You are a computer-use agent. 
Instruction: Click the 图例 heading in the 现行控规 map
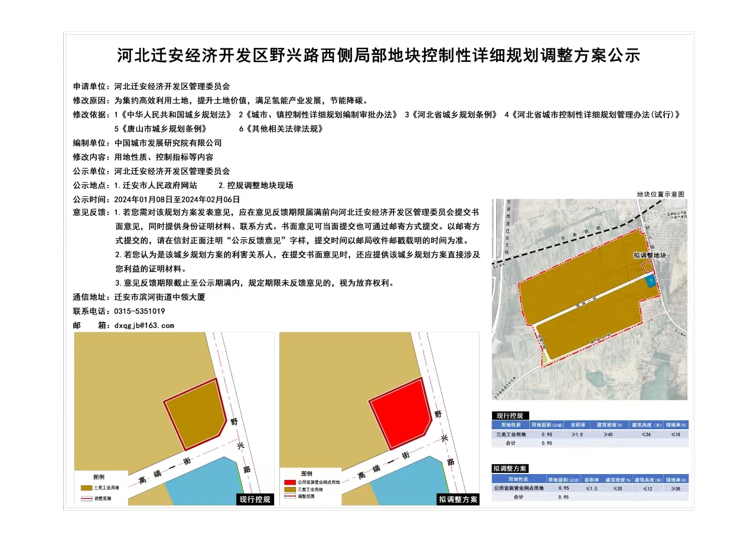pos(99,477)
